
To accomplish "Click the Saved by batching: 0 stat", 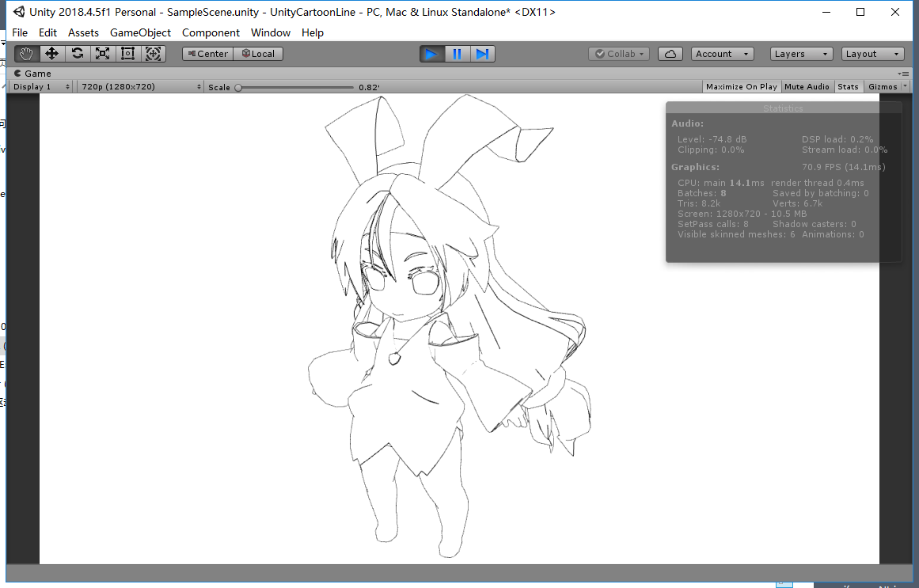I will (x=821, y=193).
